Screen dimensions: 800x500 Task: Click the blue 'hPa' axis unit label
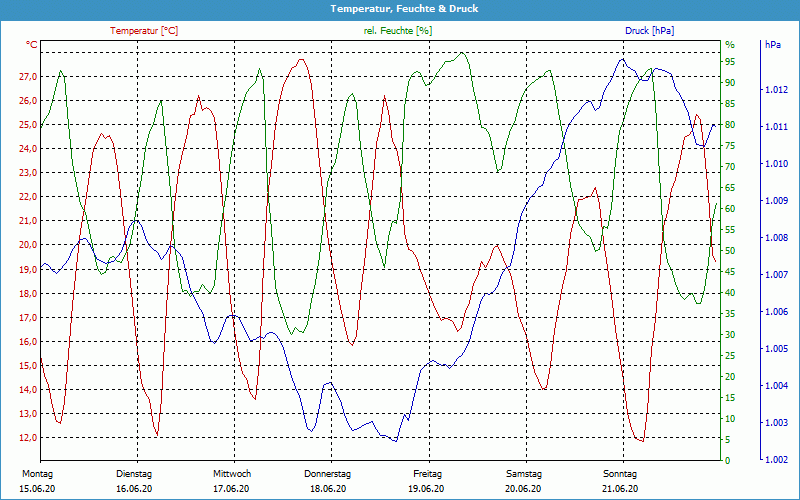[773, 45]
